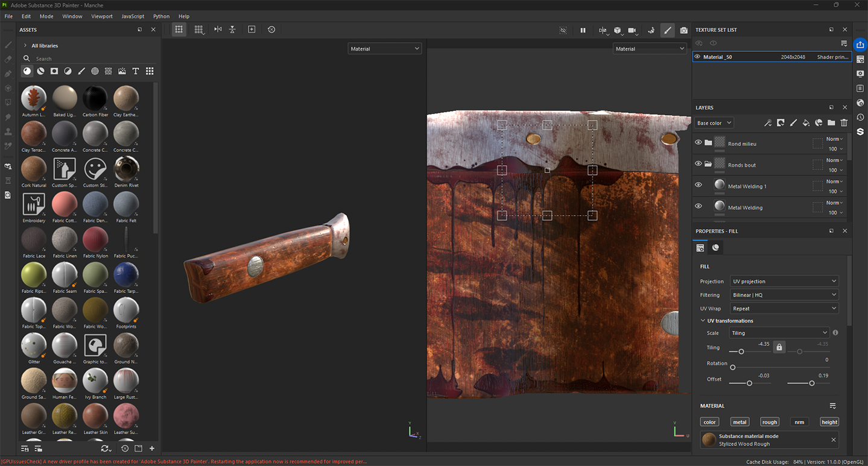This screenshot has width=868, height=466.
Task: Open the Python menu
Action: 161,16
